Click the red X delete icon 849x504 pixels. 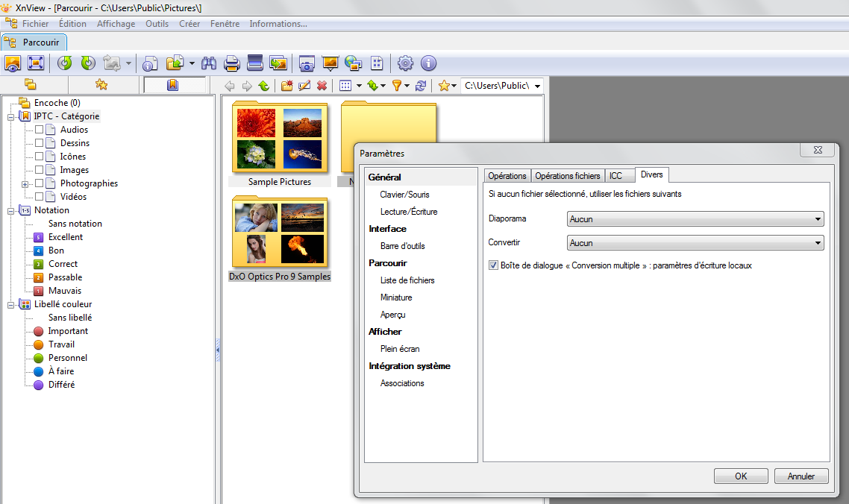322,86
